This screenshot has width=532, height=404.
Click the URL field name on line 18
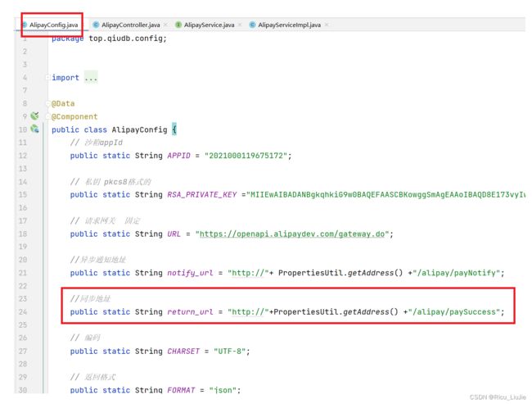(174, 234)
